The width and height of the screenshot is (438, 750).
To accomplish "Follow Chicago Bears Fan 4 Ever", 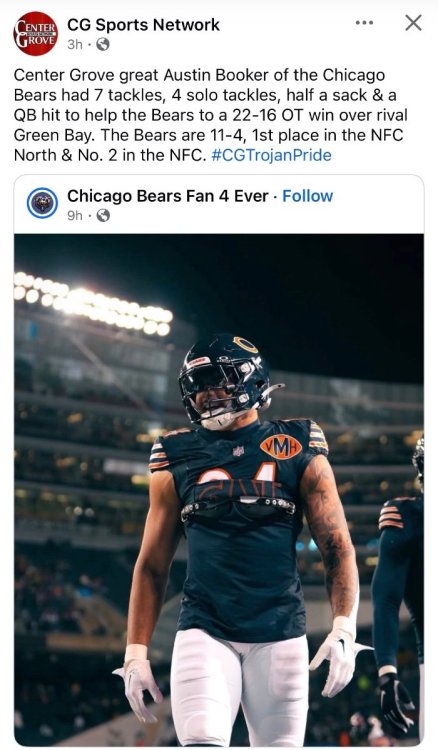I will (307, 196).
